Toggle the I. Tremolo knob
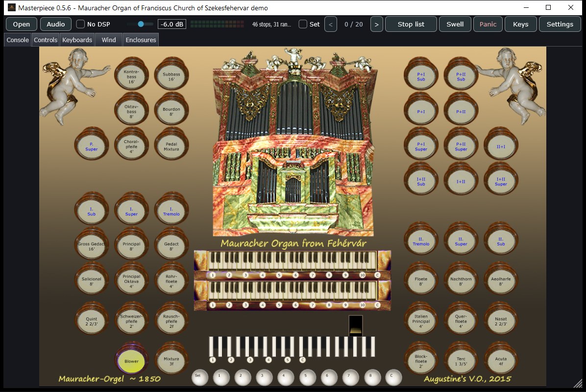Image resolution: width=586 pixels, height=392 pixels. coord(171,211)
